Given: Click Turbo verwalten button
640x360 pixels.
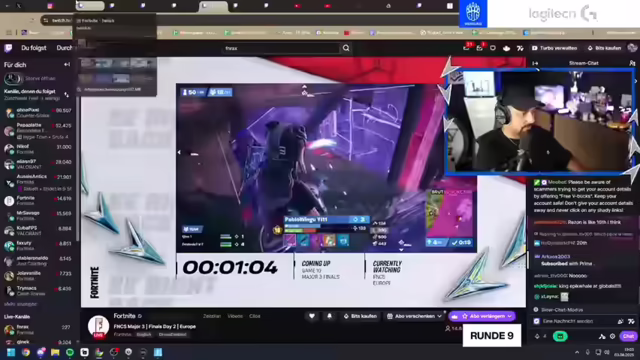Looking at the screenshot, I should point(555,48).
